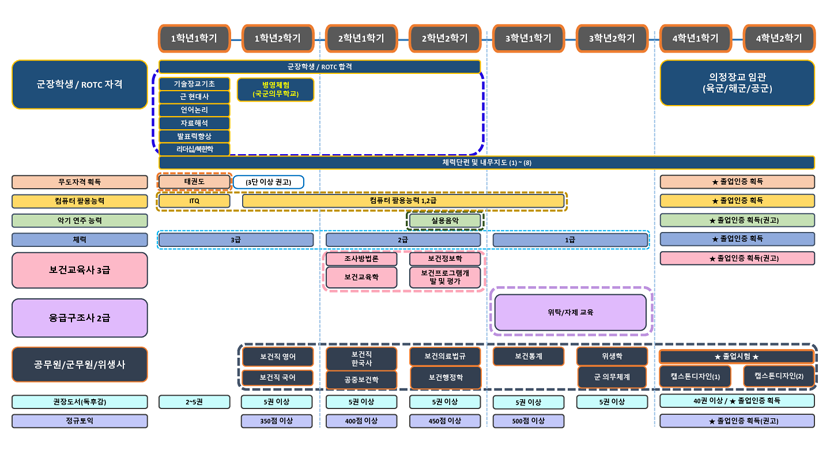This screenshot has height=467, width=830.
Task: Click the 응급구조사 2급 category label
Action: (x=80, y=317)
